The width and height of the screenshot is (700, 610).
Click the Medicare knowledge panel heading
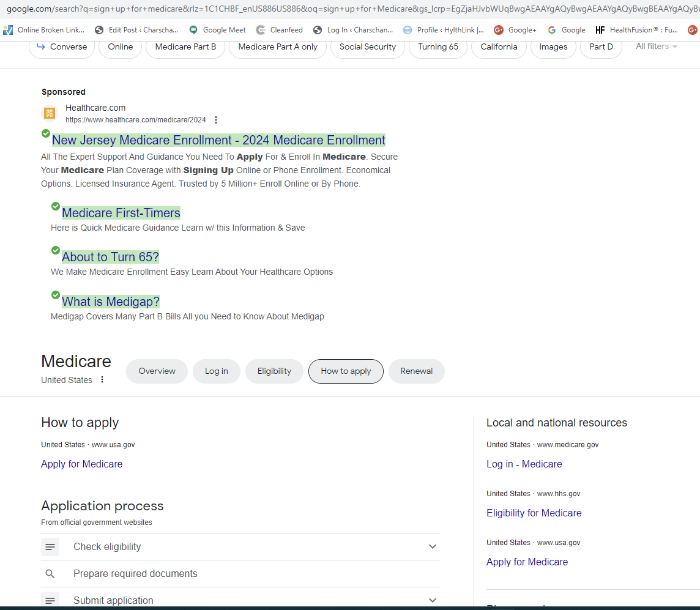tap(76, 361)
